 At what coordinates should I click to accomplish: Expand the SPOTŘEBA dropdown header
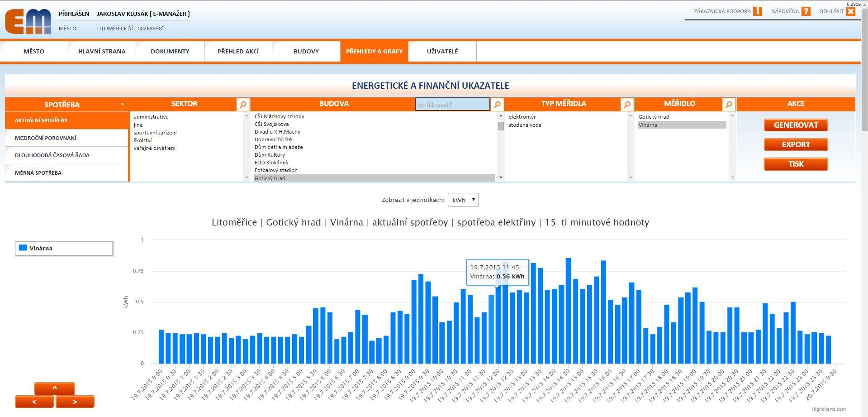tap(67, 105)
